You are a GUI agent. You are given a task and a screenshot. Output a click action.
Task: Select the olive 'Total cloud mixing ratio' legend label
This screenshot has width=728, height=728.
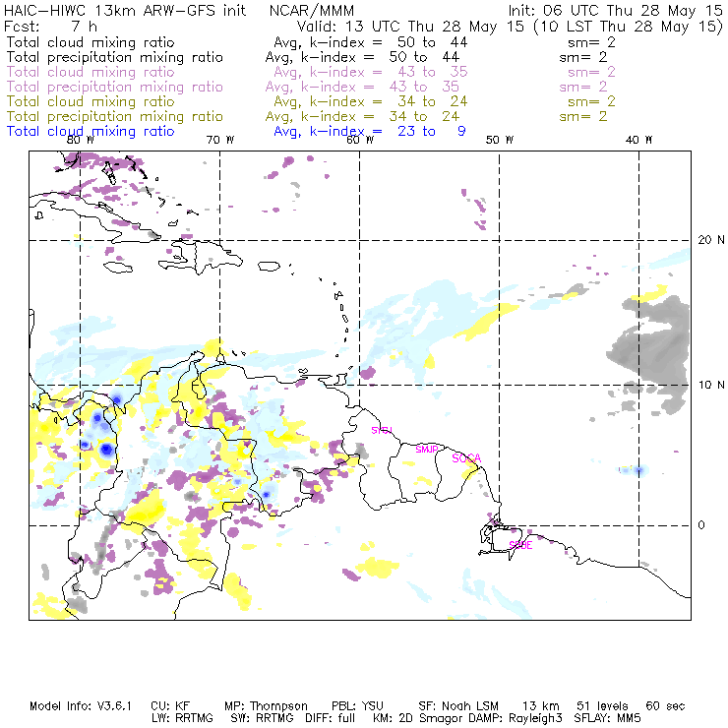point(91,101)
